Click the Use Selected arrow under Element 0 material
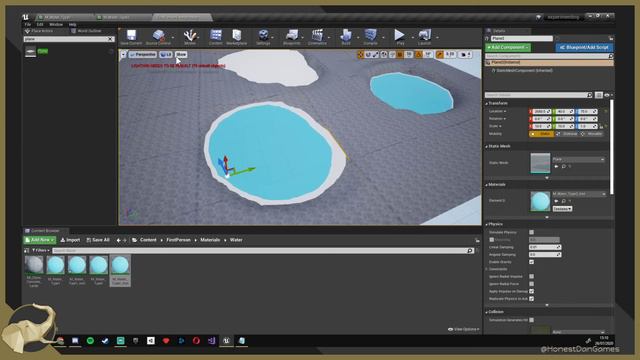Screen dimensions: 640x360 [x=556, y=201]
